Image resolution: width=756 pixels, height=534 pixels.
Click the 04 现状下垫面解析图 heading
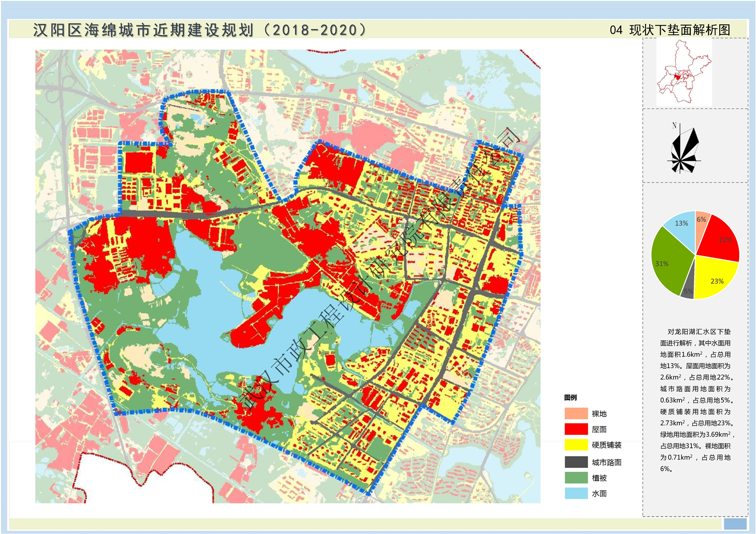click(x=670, y=30)
